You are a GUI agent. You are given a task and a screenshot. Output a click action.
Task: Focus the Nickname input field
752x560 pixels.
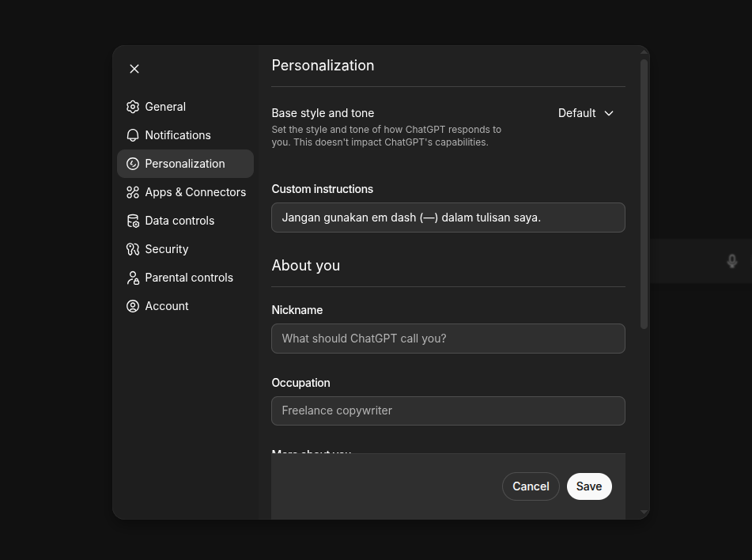click(448, 339)
